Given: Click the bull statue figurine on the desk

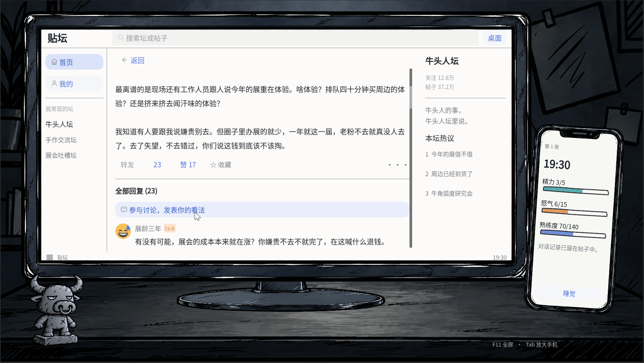Looking at the screenshot, I should pyautogui.click(x=56, y=310).
